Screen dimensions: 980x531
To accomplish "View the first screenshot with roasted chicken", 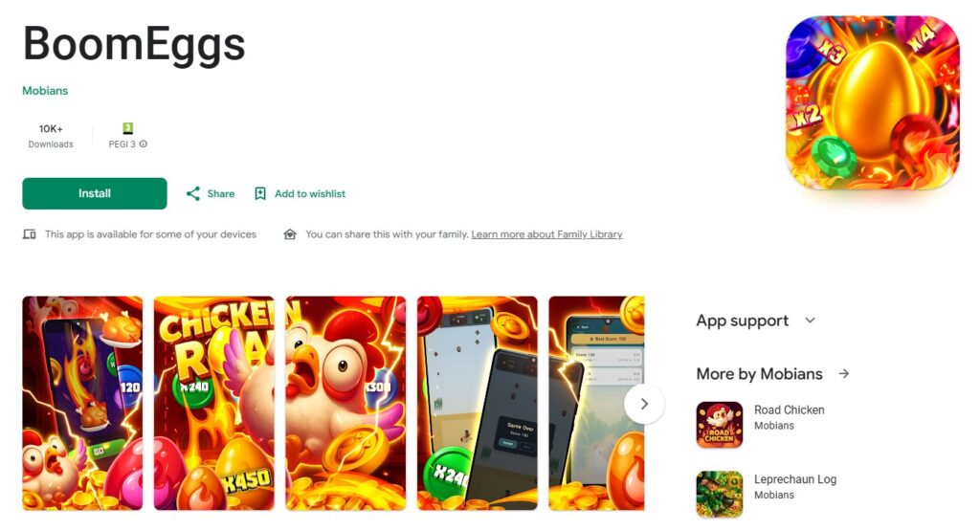I will click(x=82, y=403).
